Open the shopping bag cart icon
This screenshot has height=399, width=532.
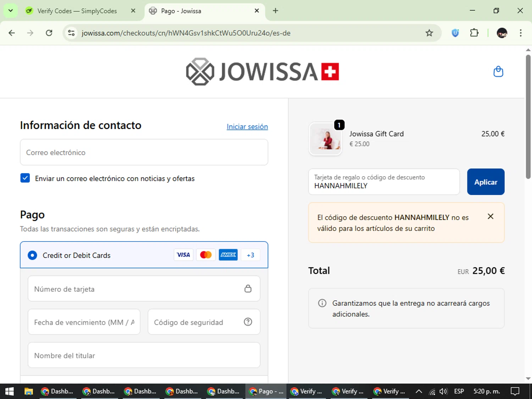pyautogui.click(x=498, y=72)
